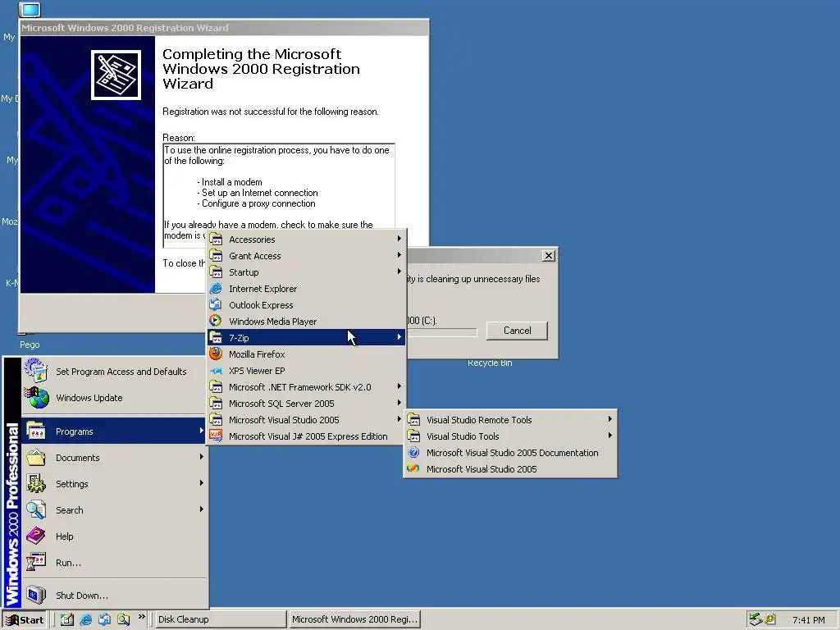Click the Windows Media Player icon

coord(216,322)
